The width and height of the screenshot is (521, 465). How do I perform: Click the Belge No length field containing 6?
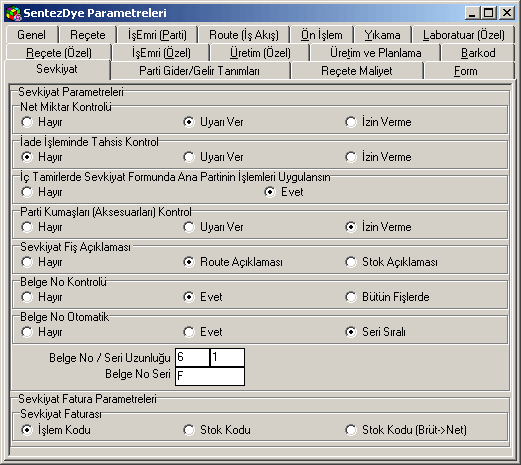[192, 357]
